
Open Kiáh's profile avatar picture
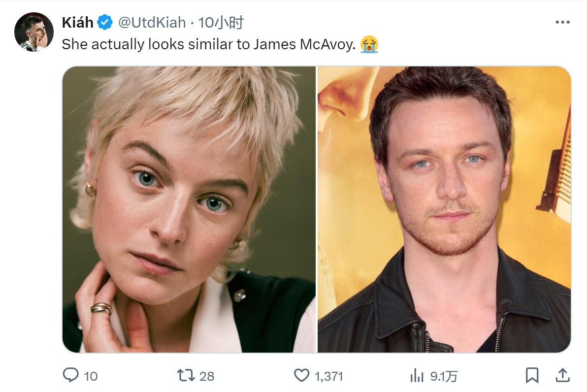pyautogui.click(x=33, y=32)
